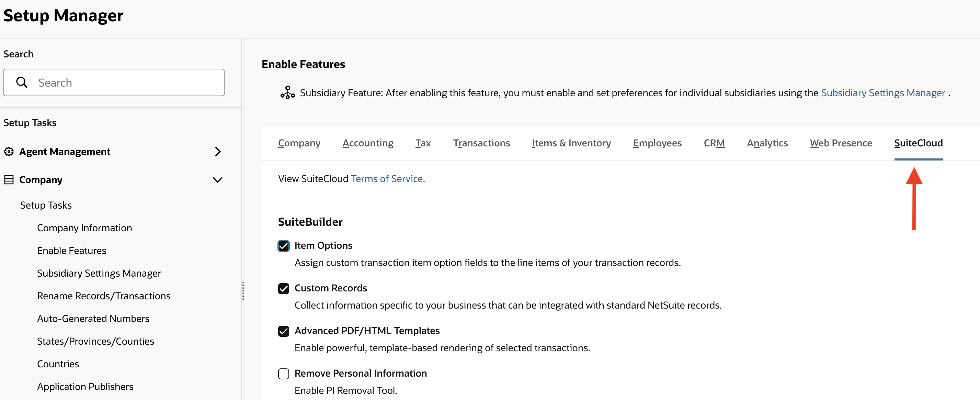The width and height of the screenshot is (980, 400).
Task: Select the Tax tab
Action: point(423,143)
